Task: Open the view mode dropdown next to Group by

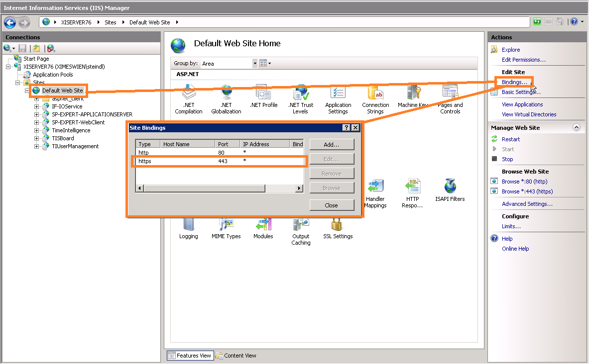Action: 265,64
